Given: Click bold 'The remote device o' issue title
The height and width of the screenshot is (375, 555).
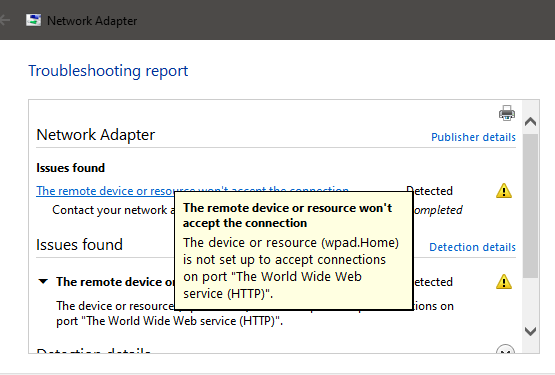Looking at the screenshot, I should pyautogui.click(x=115, y=282).
